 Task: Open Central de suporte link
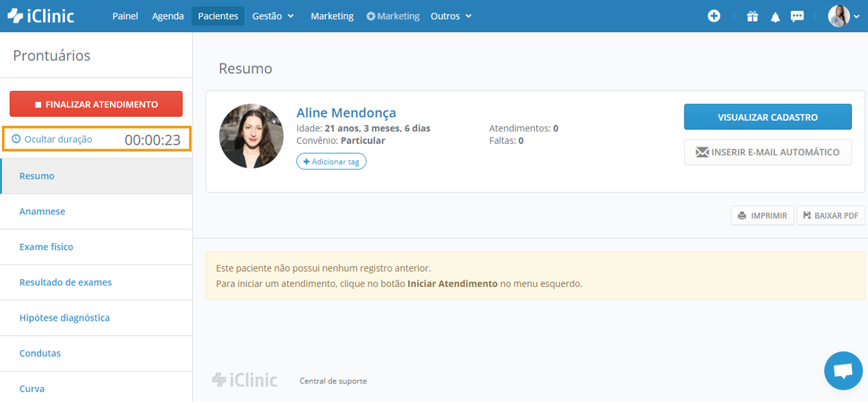point(332,380)
